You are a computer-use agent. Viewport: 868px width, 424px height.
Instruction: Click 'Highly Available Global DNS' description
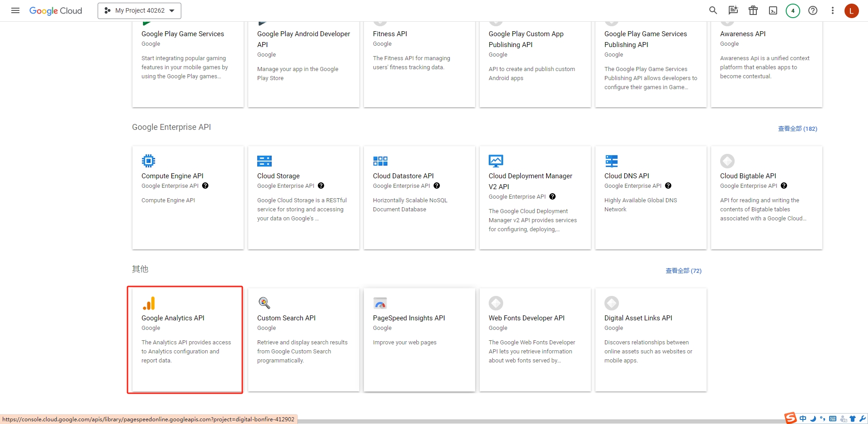(x=641, y=205)
